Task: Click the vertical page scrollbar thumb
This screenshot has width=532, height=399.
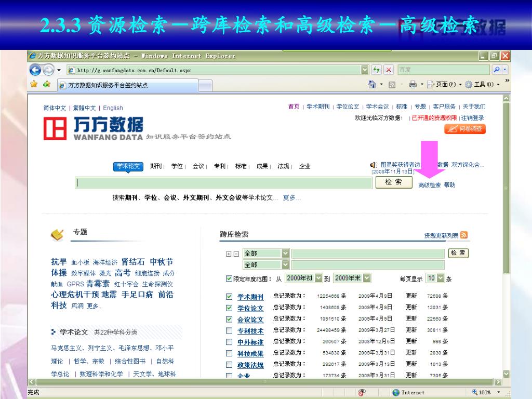Action: 507,188
